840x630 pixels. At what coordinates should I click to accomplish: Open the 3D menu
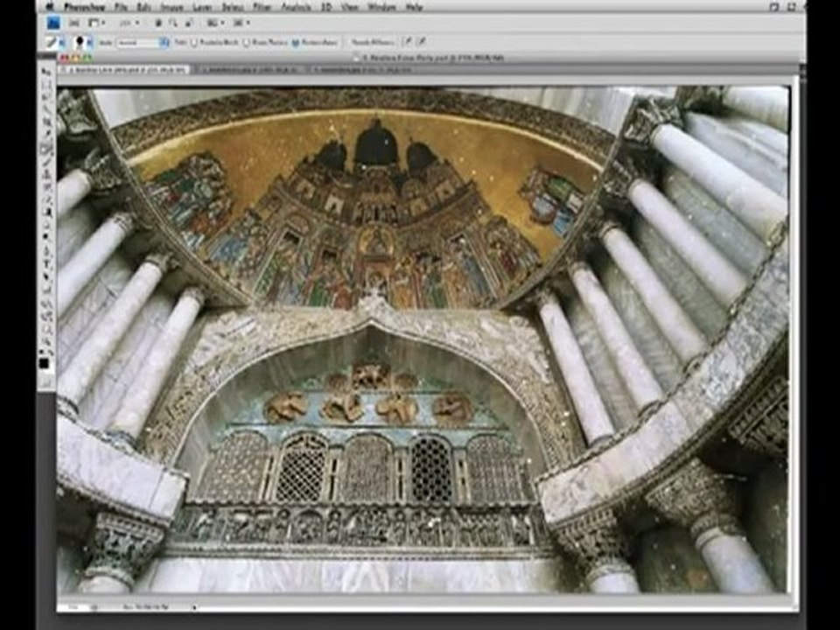(x=326, y=8)
